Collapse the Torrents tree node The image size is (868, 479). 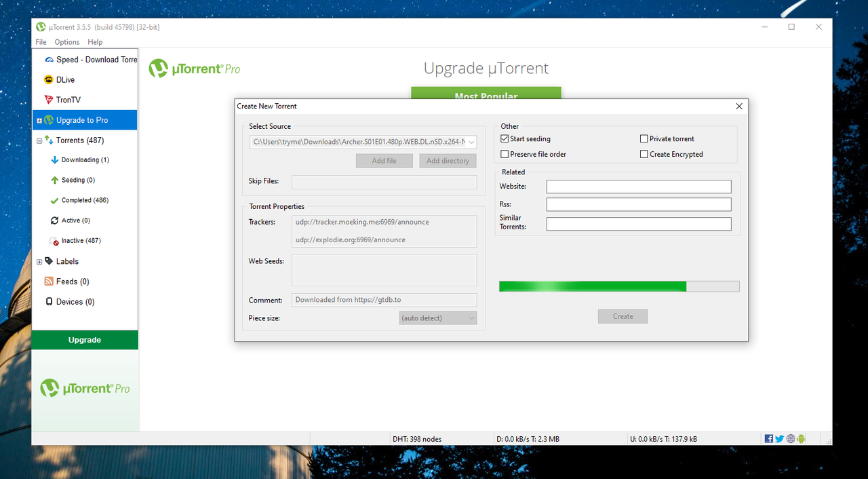(39, 141)
